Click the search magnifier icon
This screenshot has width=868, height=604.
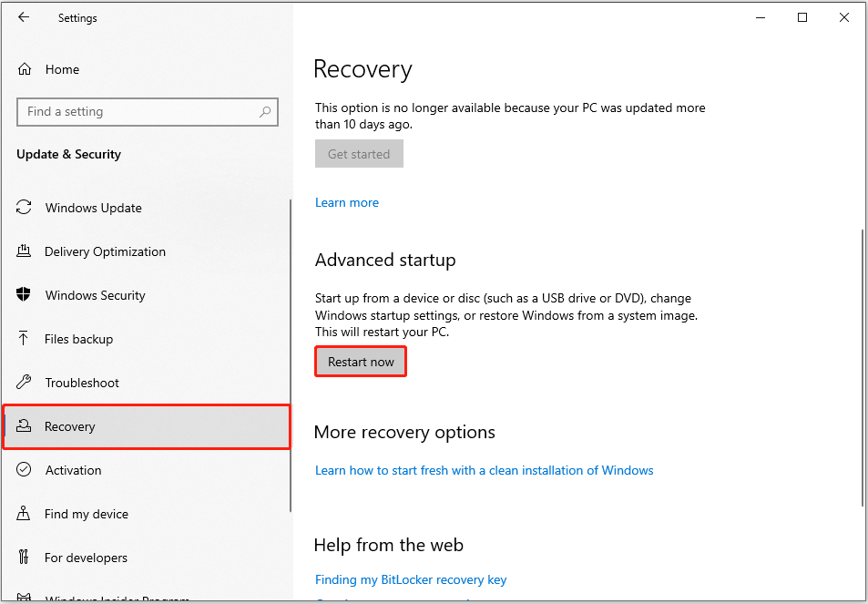(265, 112)
